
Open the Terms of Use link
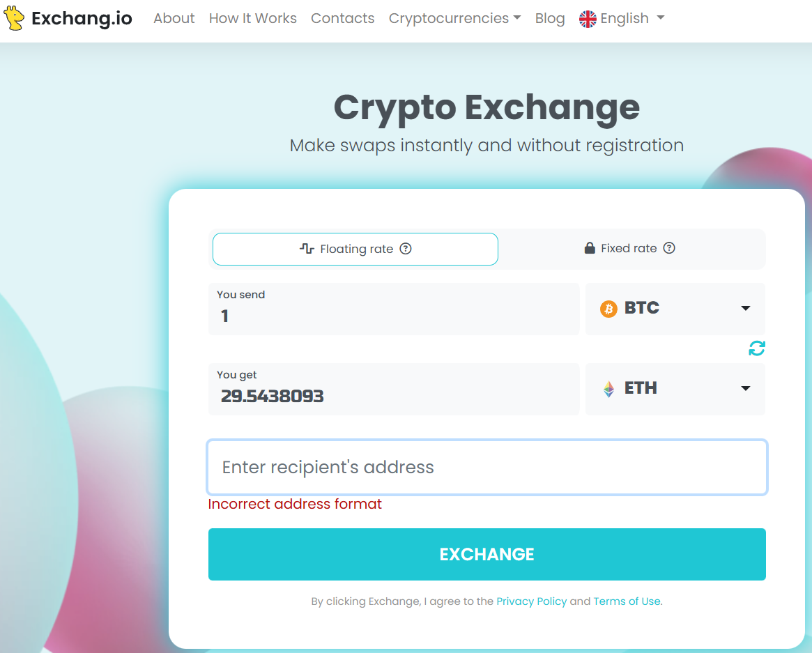click(x=627, y=601)
